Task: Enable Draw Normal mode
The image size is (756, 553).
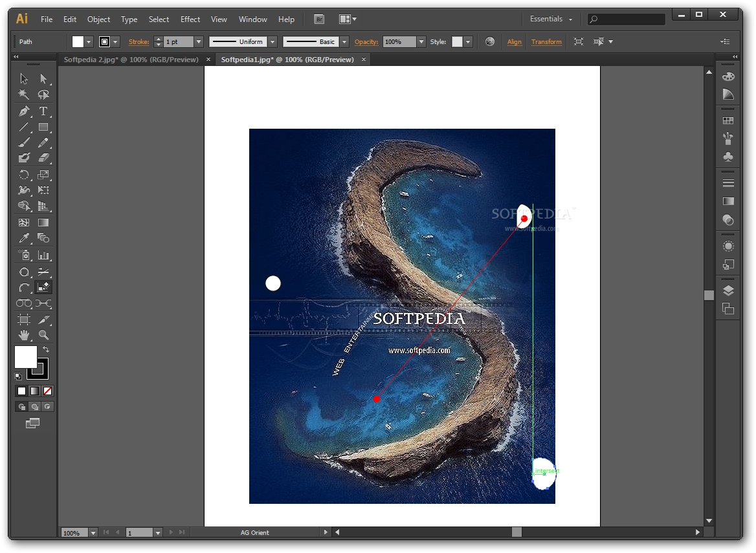Action: [x=22, y=407]
